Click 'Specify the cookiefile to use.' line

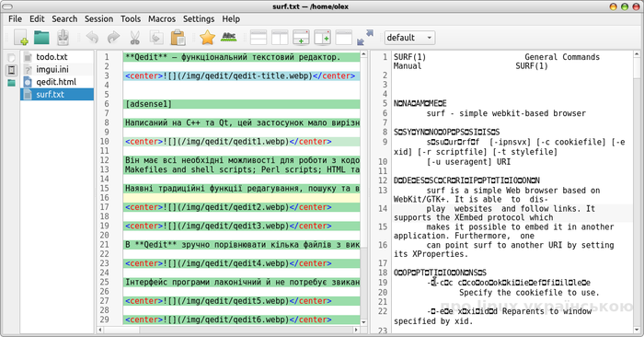pos(529,293)
